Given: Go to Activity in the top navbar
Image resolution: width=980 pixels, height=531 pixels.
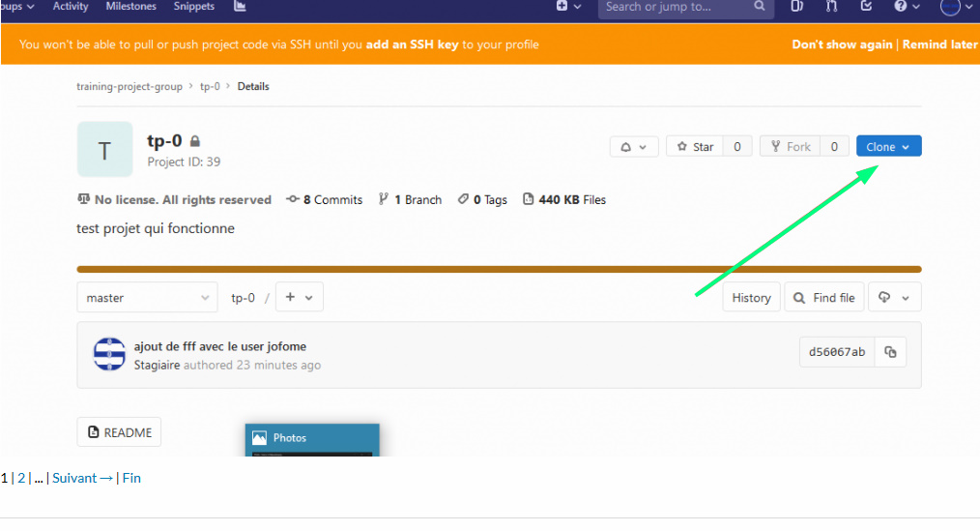Looking at the screenshot, I should (71, 6).
